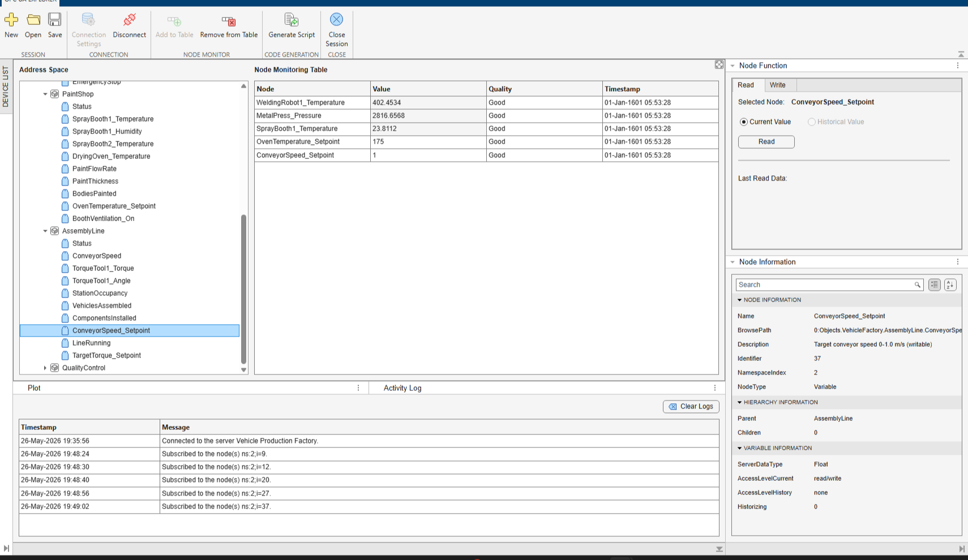Expand the QualityControl tree node
Viewport: 968px width, 560px height.
tap(45, 368)
